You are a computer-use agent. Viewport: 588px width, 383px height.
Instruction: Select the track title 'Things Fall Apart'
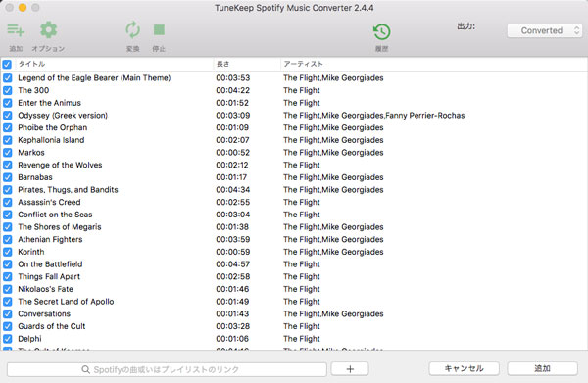pyautogui.click(x=49, y=276)
